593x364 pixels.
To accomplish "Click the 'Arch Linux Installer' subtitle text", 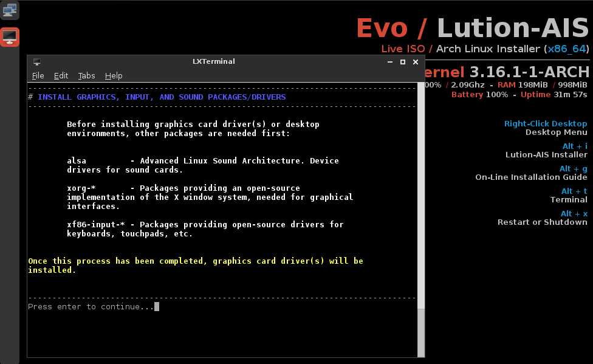I will click(488, 49).
